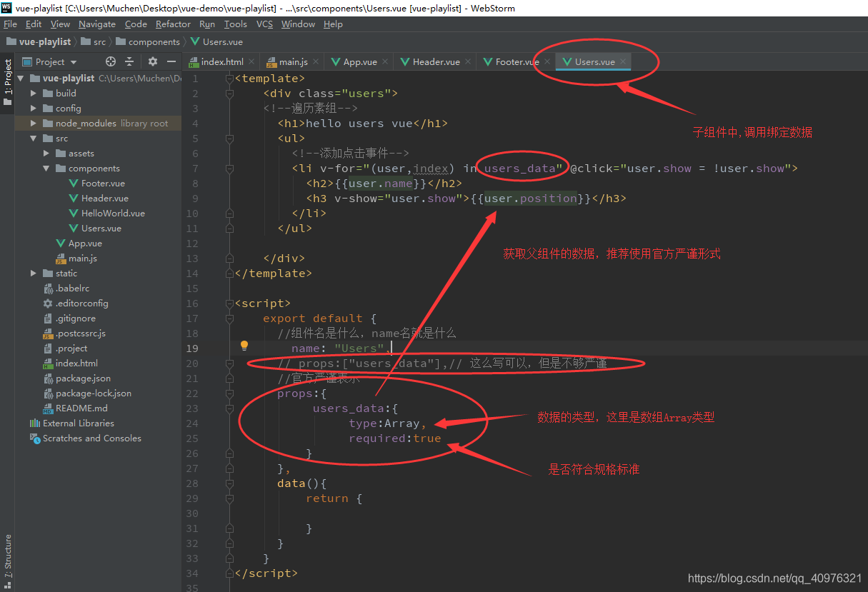Image resolution: width=868 pixels, height=592 pixels.
Task: Select Footer.vue in the project tree
Action: (x=98, y=184)
